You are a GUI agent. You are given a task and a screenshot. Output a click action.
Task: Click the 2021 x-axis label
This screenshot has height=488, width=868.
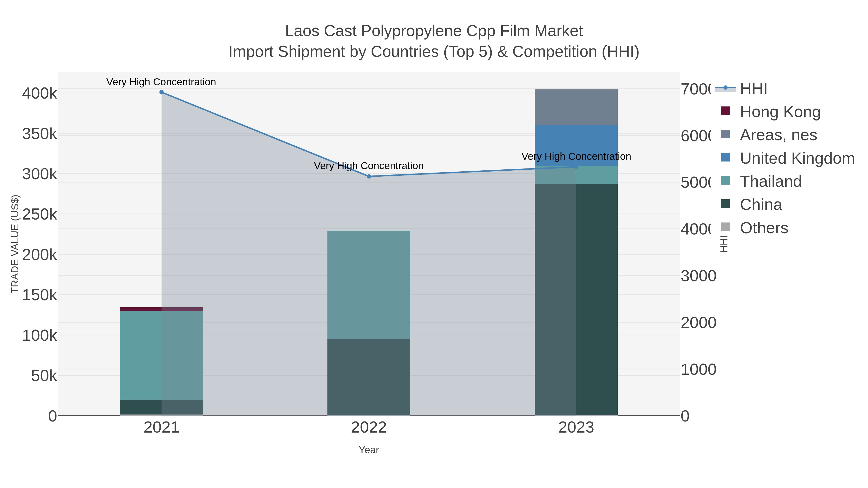click(161, 428)
